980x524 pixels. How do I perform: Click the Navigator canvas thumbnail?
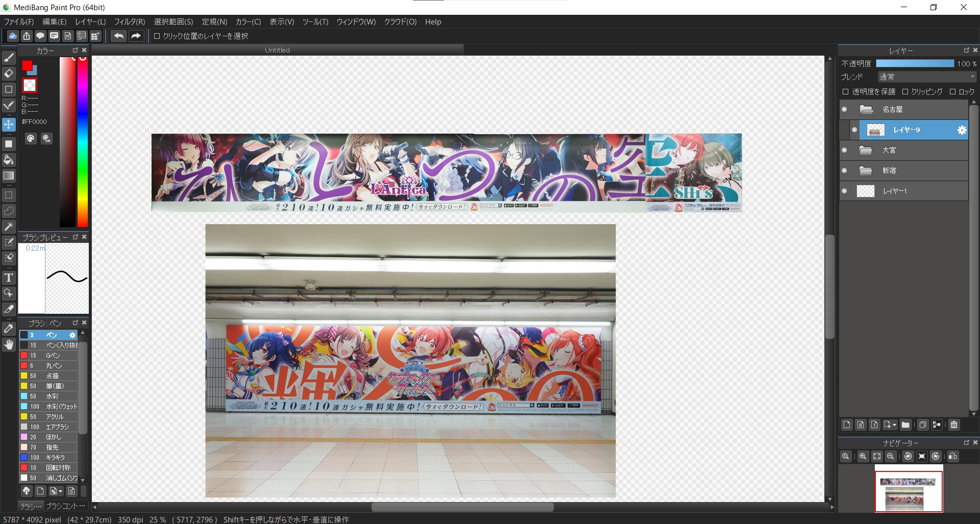[x=909, y=489]
